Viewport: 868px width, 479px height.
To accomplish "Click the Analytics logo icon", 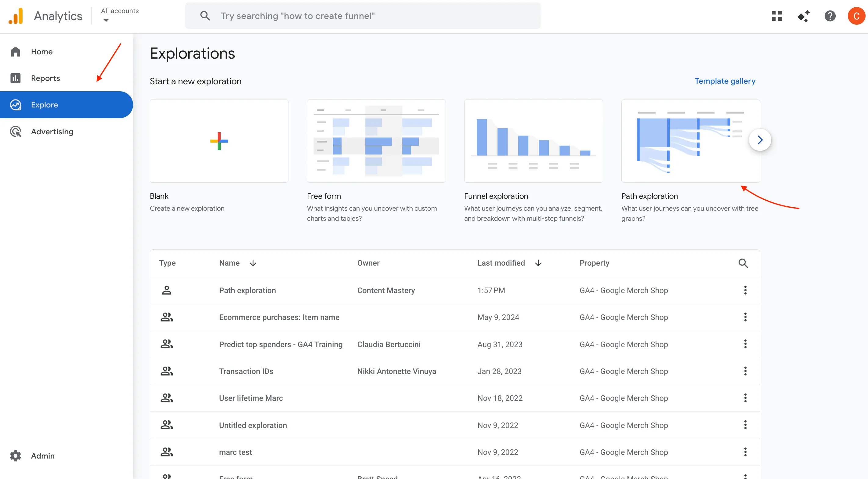I will pyautogui.click(x=16, y=16).
